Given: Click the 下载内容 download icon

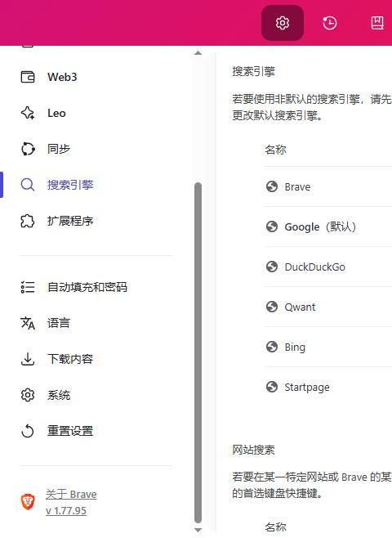Looking at the screenshot, I should (28, 359).
